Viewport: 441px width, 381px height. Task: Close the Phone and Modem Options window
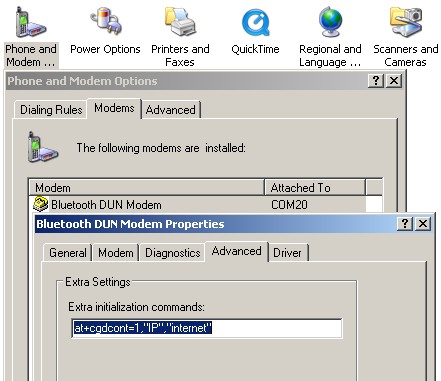pos(394,81)
